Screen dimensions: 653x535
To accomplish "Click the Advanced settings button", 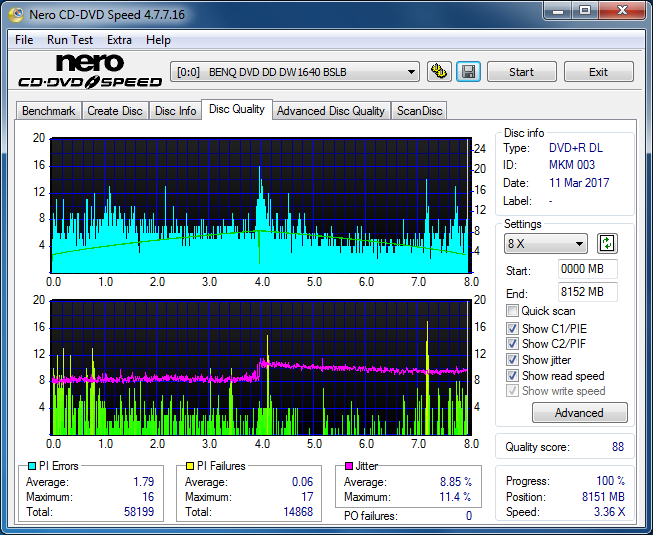I will click(x=579, y=413).
